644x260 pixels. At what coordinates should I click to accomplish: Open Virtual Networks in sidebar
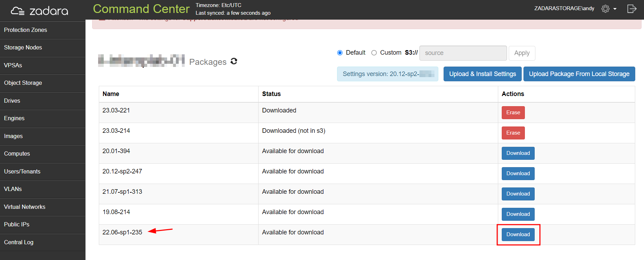point(43,207)
